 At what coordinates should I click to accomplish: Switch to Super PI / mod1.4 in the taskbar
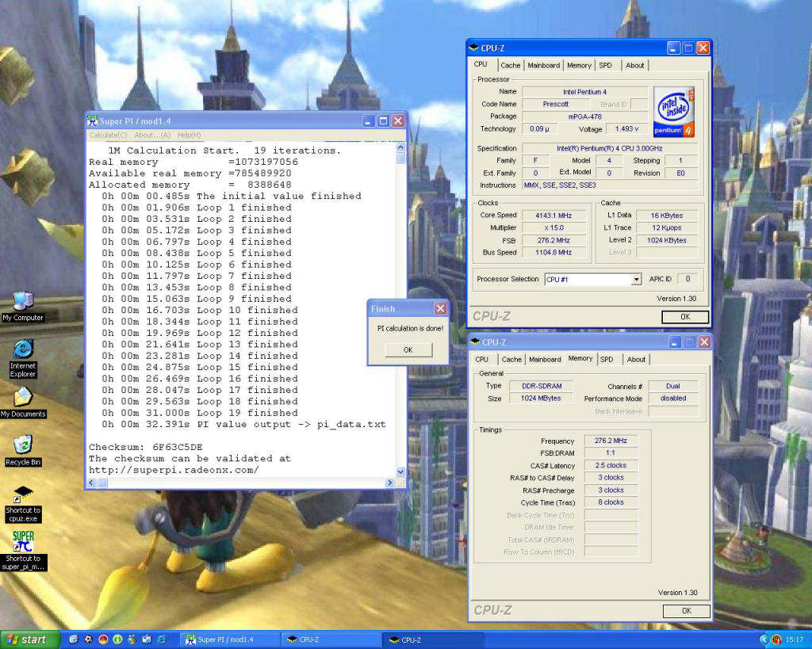231,639
